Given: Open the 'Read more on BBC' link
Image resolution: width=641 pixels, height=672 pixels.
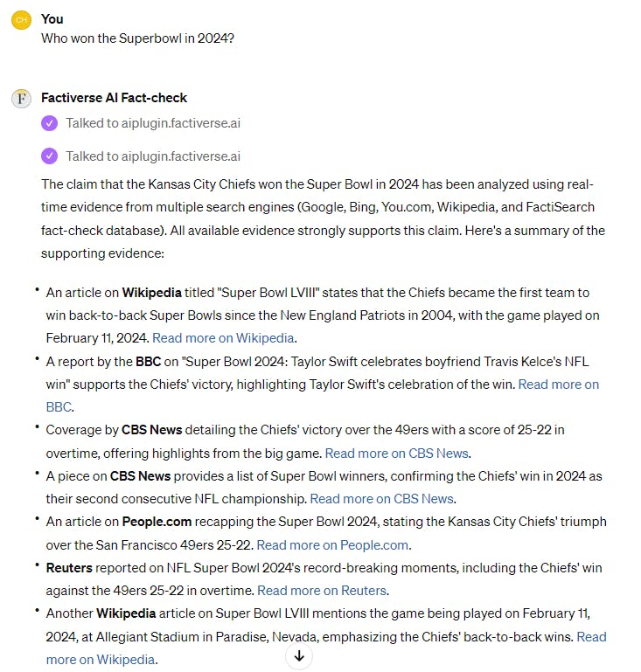Looking at the screenshot, I should click(x=559, y=384).
